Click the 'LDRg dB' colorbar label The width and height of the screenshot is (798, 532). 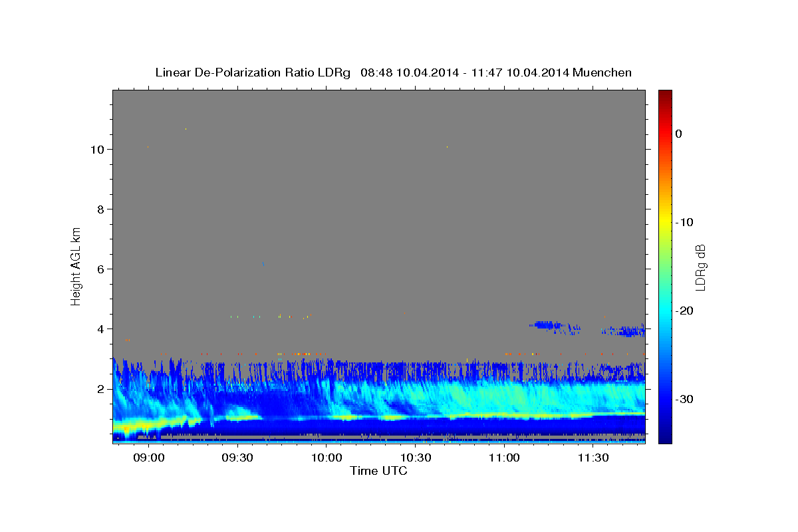[x=700, y=267]
